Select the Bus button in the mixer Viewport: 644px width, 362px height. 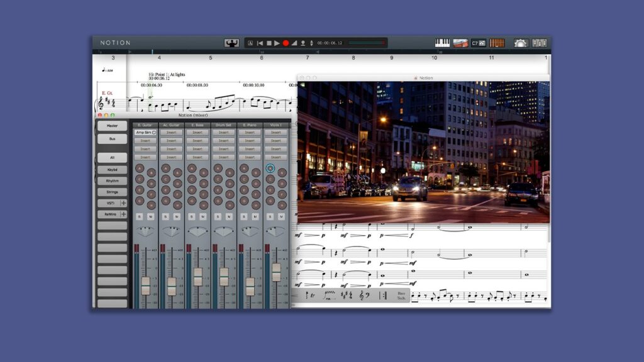[x=112, y=139]
